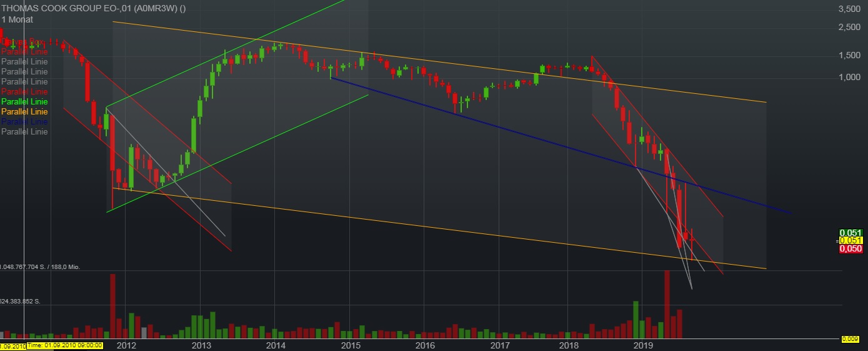Screen dimensions: 868x351
Task: Click the 1,500 price axis label
Action: pyautogui.click(x=849, y=55)
